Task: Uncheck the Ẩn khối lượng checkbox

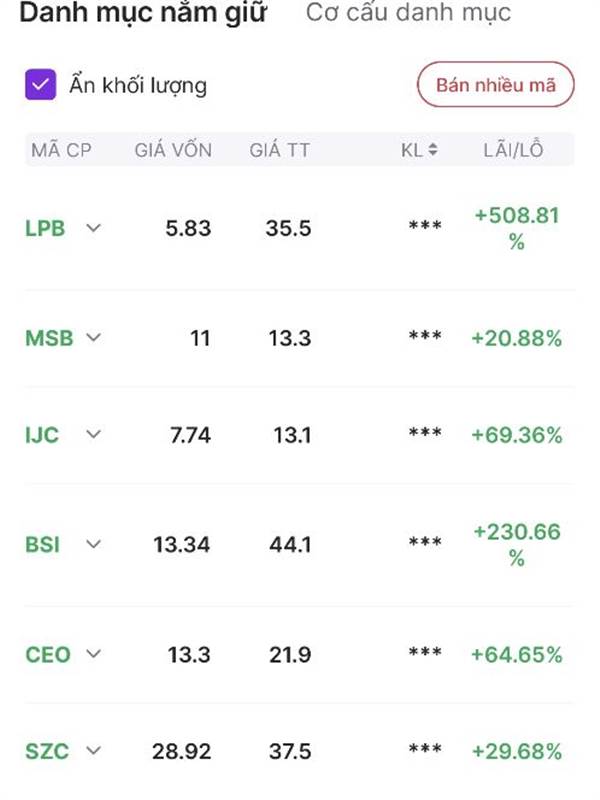Action: pos(40,84)
